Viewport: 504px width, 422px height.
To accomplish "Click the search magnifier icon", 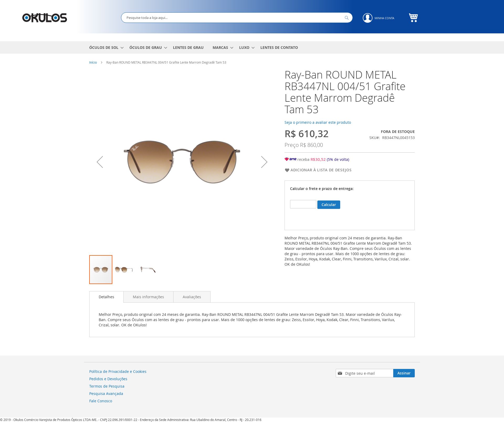I will [346, 18].
